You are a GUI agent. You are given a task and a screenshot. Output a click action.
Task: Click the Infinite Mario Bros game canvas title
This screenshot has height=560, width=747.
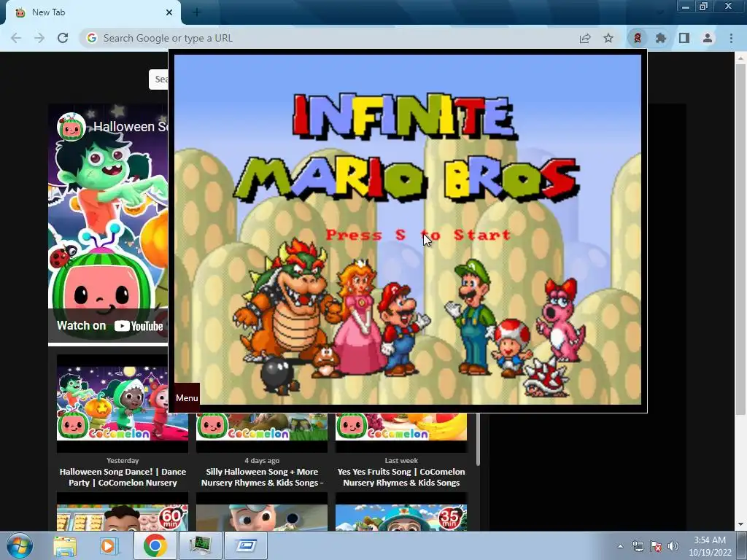coord(406,147)
